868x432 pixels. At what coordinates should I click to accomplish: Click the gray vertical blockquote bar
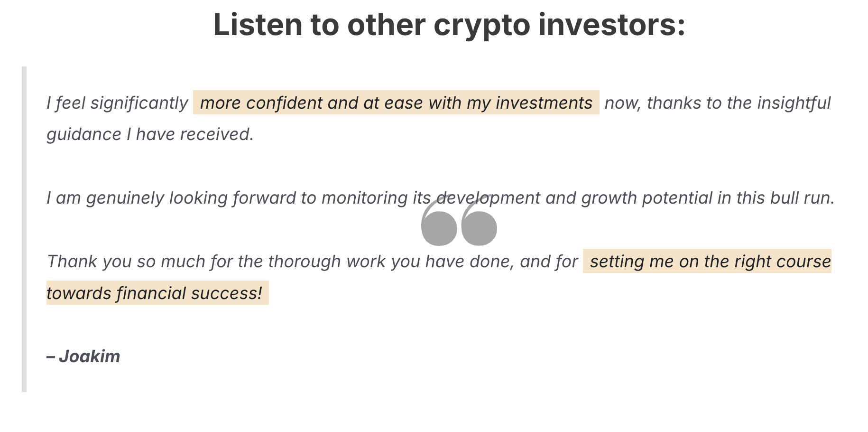[24, 229]
